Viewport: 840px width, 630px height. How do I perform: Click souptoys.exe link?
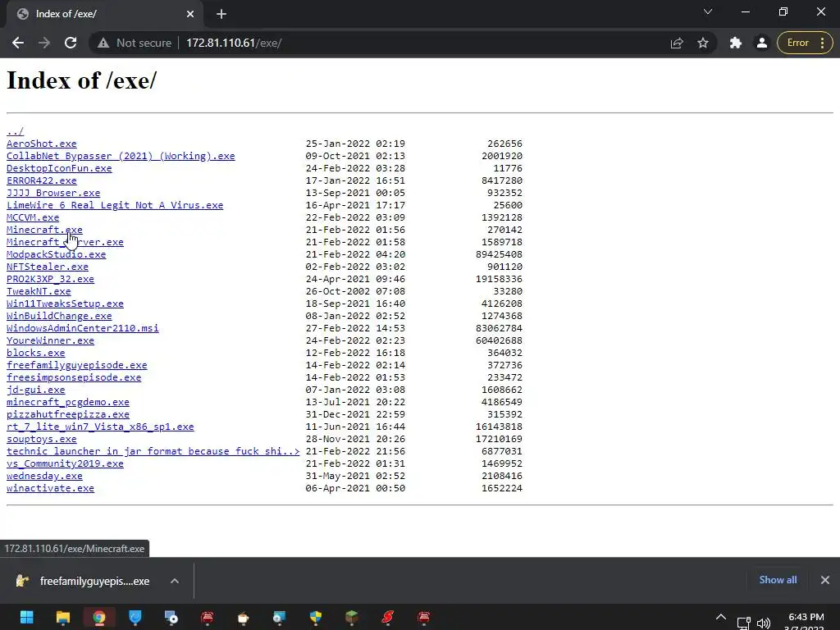click(41, 440)
